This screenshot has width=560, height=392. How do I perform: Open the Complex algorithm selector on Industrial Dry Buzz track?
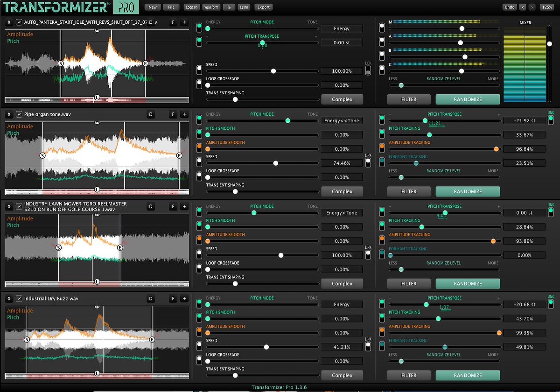342,375
